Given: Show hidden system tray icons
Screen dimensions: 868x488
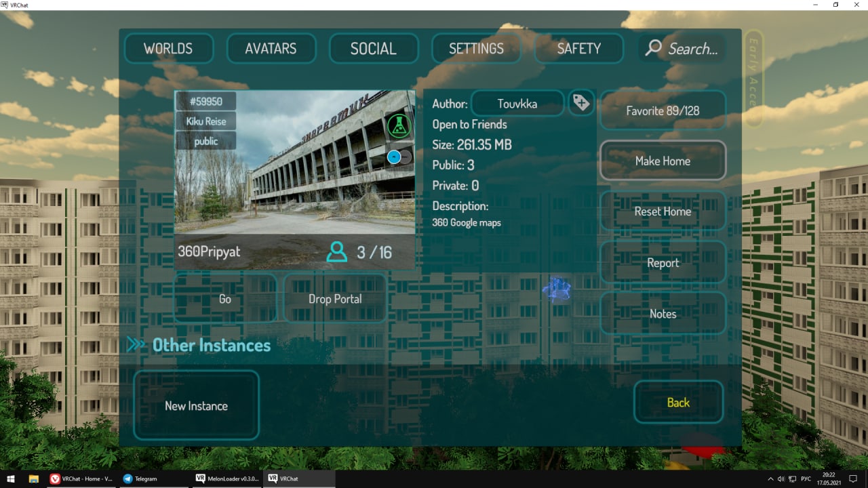Looking at the screenshot, I should [771, 479].
